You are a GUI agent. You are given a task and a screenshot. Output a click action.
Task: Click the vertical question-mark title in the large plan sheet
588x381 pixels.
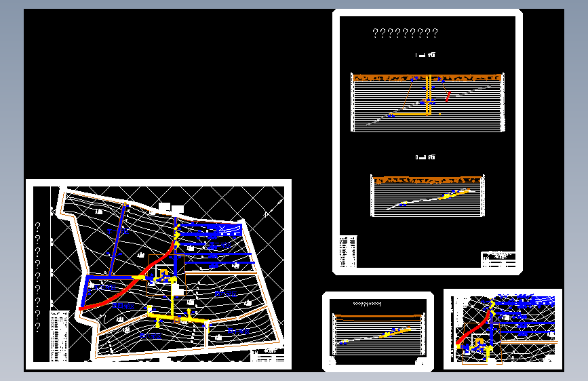(x=37, y=277)
